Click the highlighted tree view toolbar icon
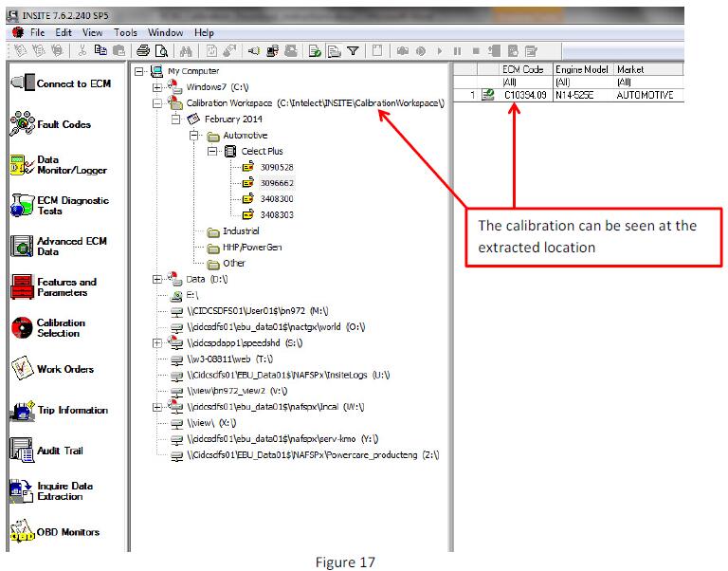This screenshot has width=728, height=571. 334,50
